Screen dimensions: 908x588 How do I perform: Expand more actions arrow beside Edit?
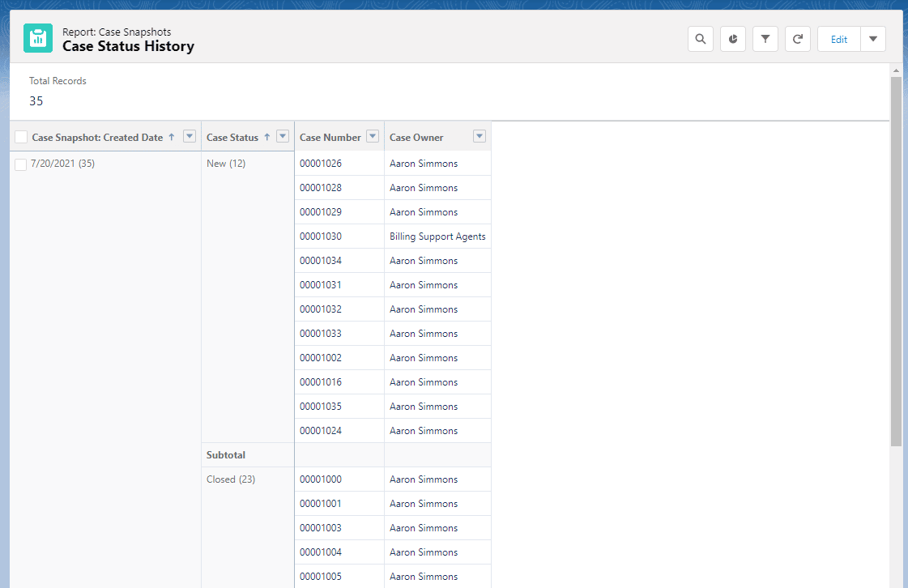click(873, 39)
